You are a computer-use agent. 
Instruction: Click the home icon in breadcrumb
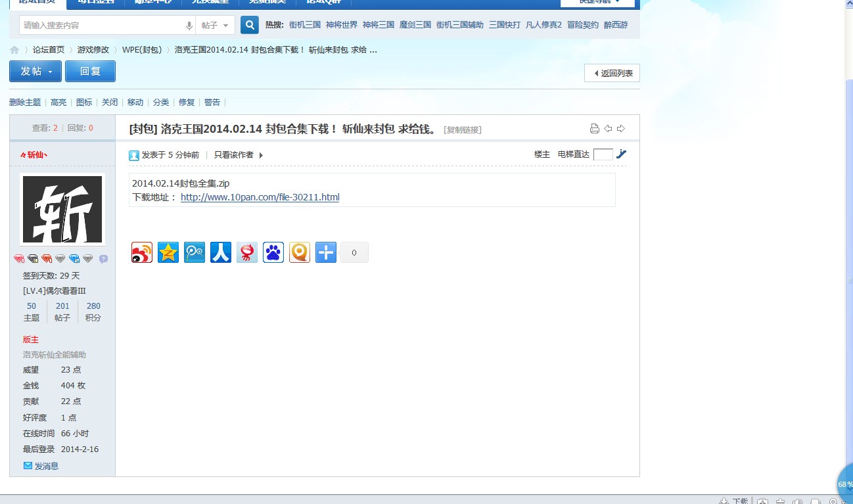pos(14,50)
